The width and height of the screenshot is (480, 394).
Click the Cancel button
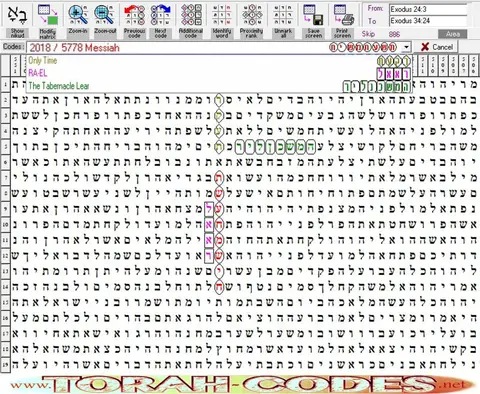coord(437,47)
